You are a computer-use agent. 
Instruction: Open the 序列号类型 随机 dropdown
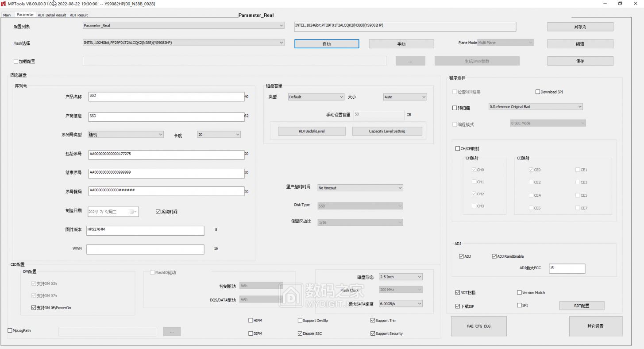[x=126, y=135]
